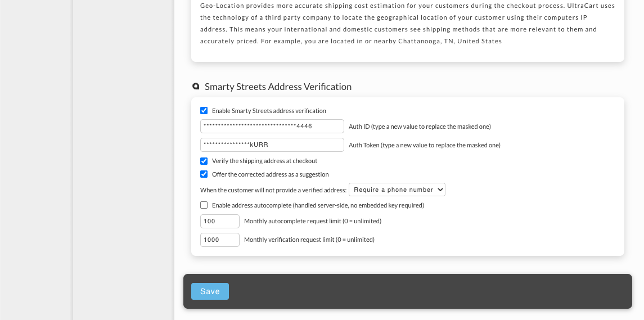Image resolution: width=644 pixels, height=320 pixels.
Task: Focus the masked Auth ID field
Action: [x=272, y=126]
